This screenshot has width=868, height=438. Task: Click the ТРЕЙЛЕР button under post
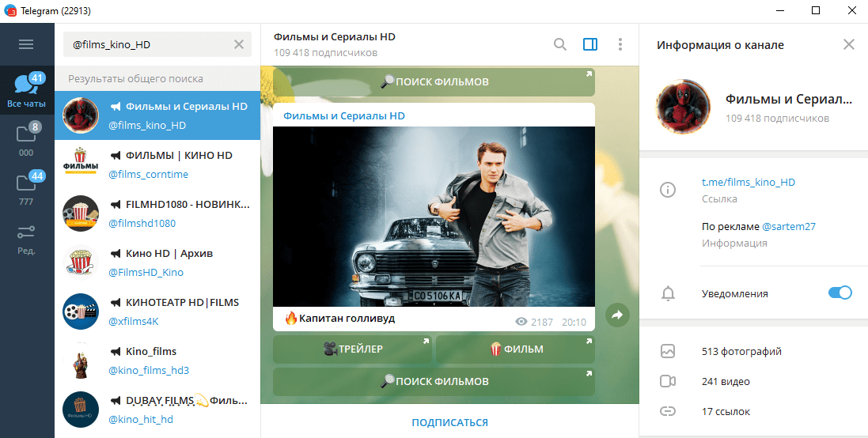coord(352,349)
